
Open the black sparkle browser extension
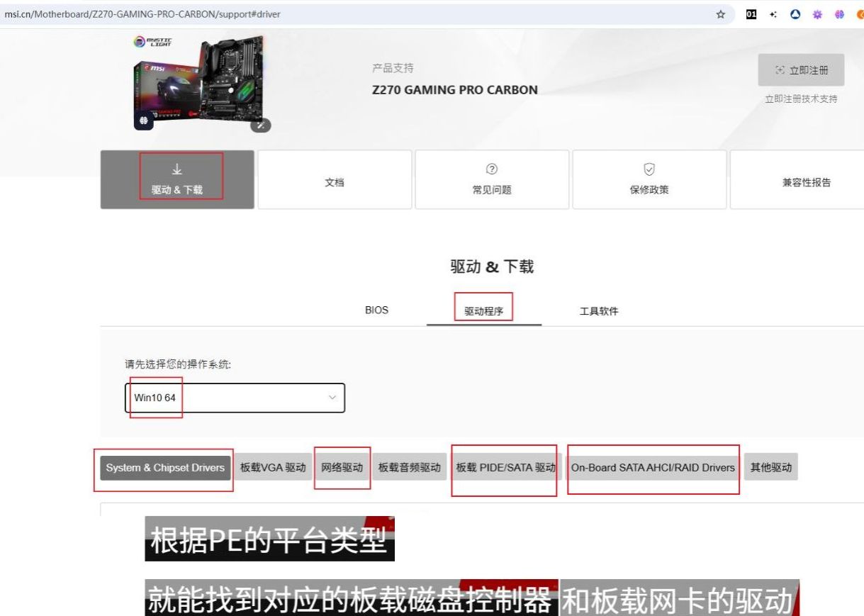pos(773,14)
